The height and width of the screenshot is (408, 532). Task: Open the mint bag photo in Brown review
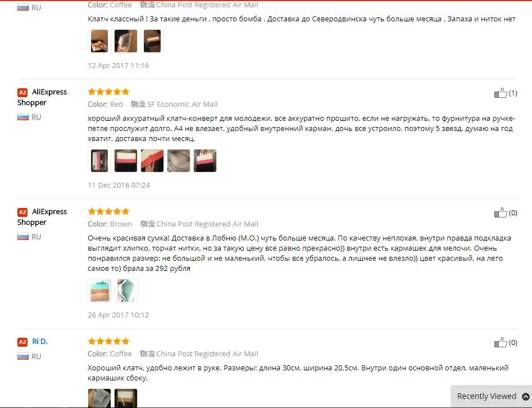[x=99, y=291]
